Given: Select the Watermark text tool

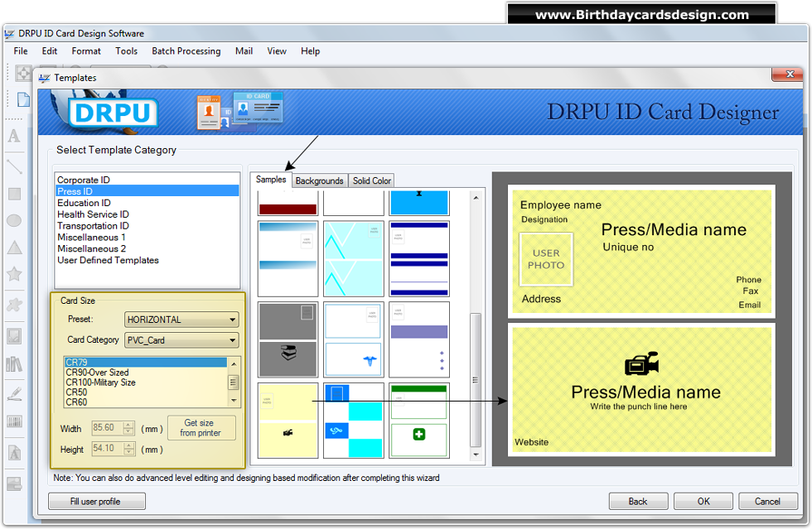Looking at the screenshot, I should (14, 454).
